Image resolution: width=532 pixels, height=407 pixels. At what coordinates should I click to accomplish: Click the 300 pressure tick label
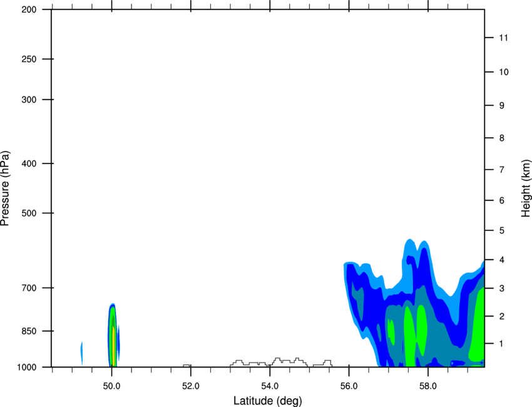click(29, 100)
